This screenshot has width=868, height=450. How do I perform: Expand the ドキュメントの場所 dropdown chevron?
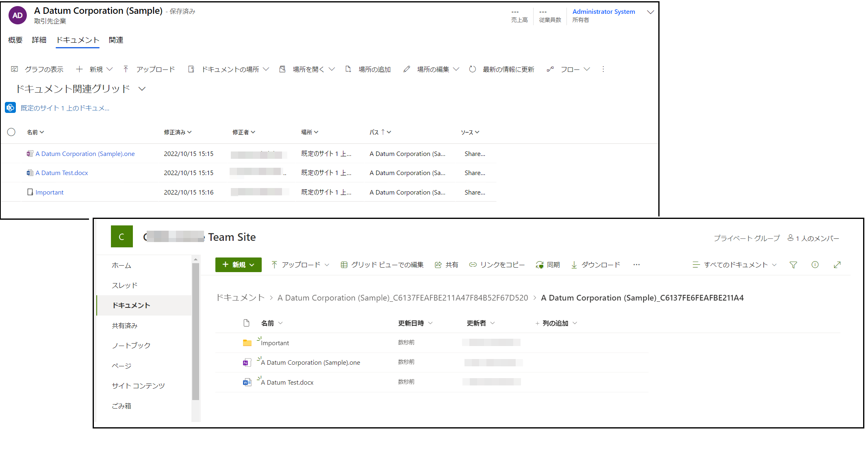(x=266, y=69)
